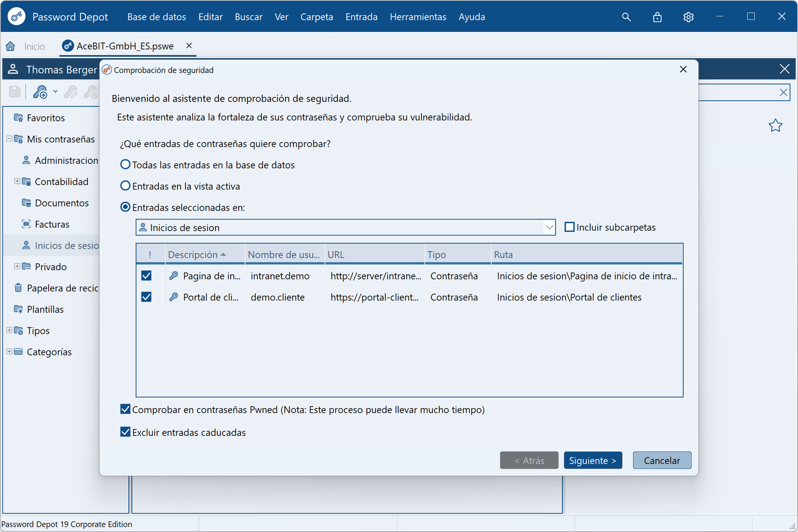Open the Carpeta menu

(x=317, y=17)
